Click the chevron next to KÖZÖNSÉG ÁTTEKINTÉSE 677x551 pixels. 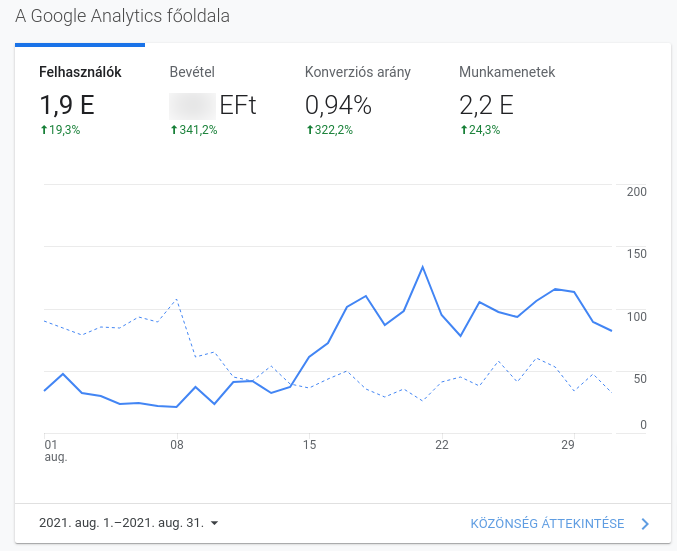[645, 524]
